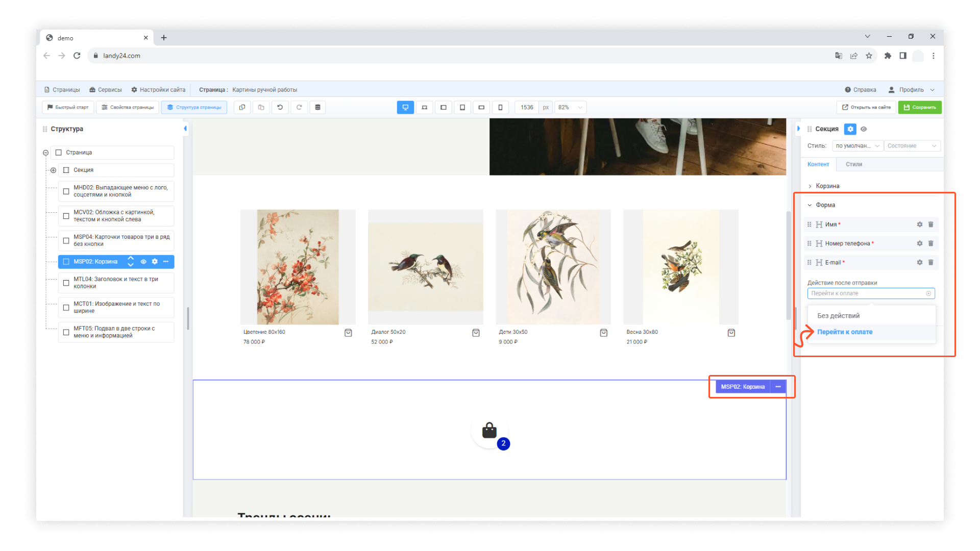Screen dimensions: 980x551
Task: Tick the MTL04 Заголовок и текст checkbox
Action: [66, 283]
